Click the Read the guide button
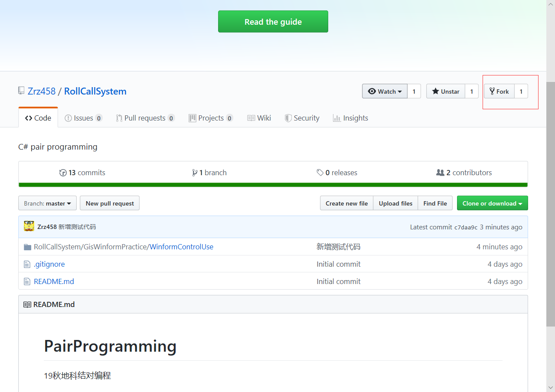 273,22
